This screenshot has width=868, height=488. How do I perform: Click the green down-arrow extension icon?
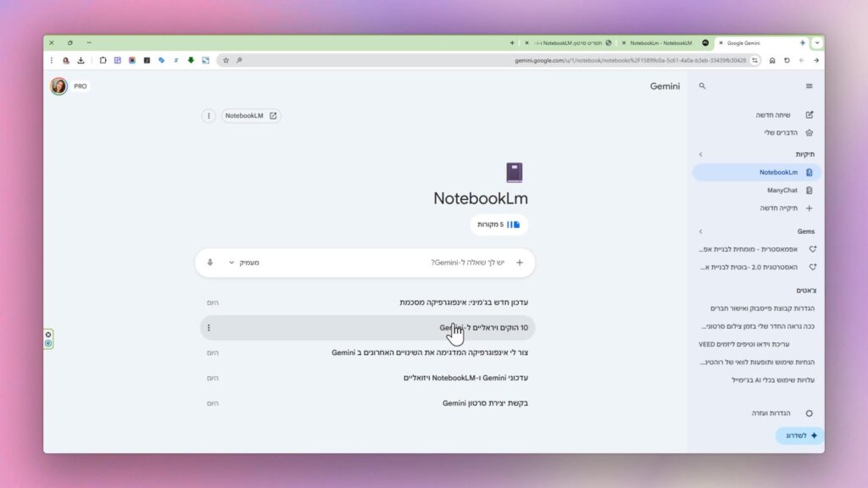pyautogui.click(x=191, y=60)
